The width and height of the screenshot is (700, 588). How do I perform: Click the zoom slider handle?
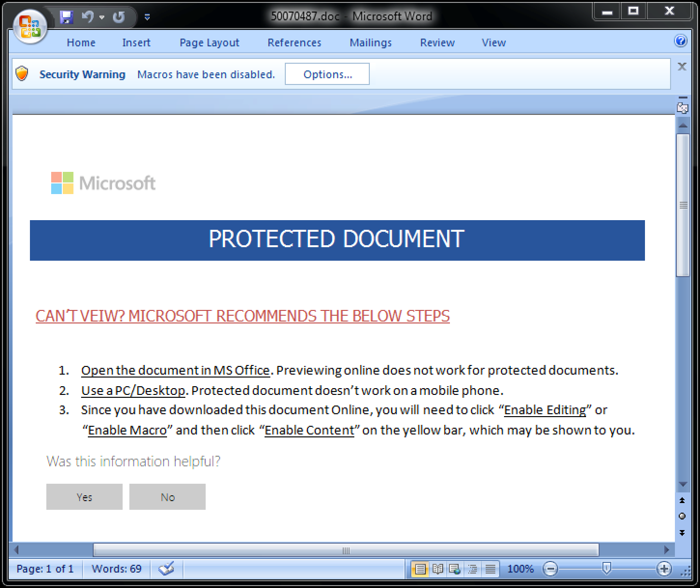click(607, 569)
